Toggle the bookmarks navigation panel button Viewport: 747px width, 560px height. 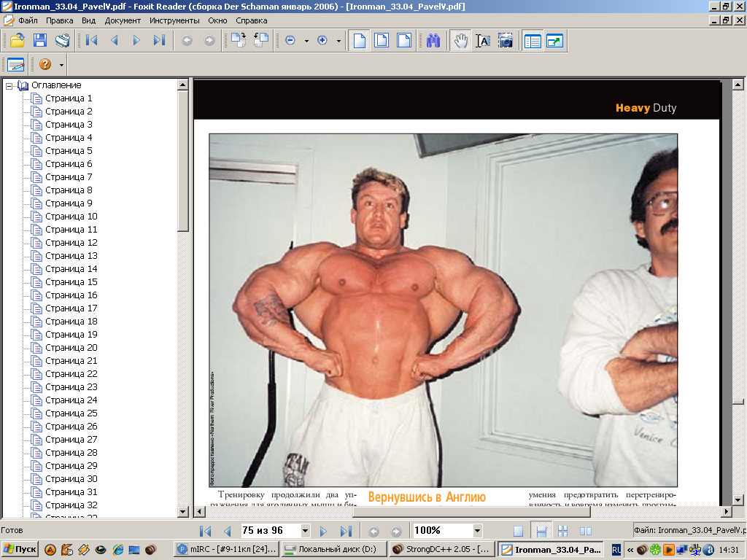[533, 41]
